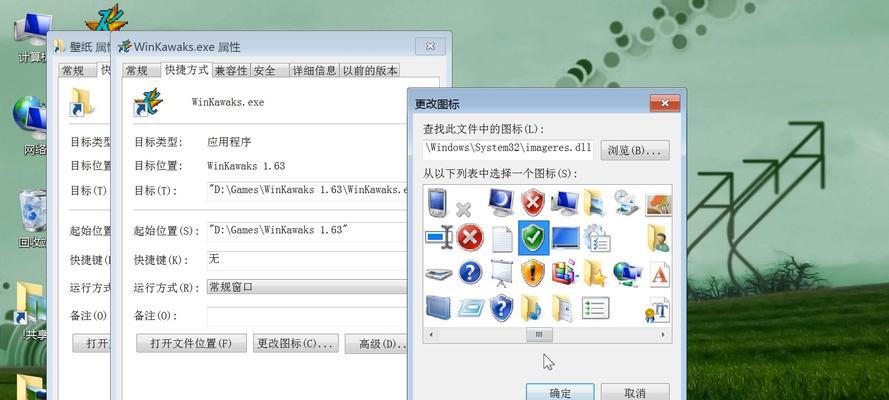The height and width of the screenshot is (400, 889).
Task: Focus the 备注(O) comment field
Action: click(x=307, y=316)
